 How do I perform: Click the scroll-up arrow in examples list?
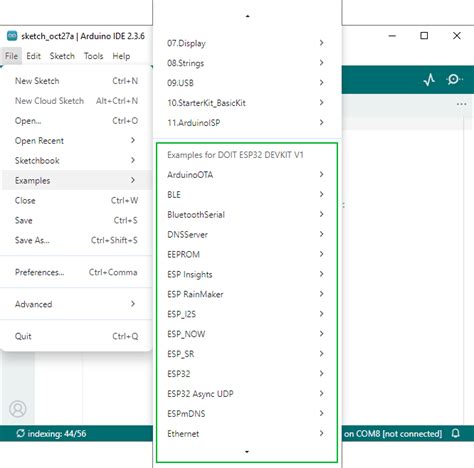click(x=247, y=16)
